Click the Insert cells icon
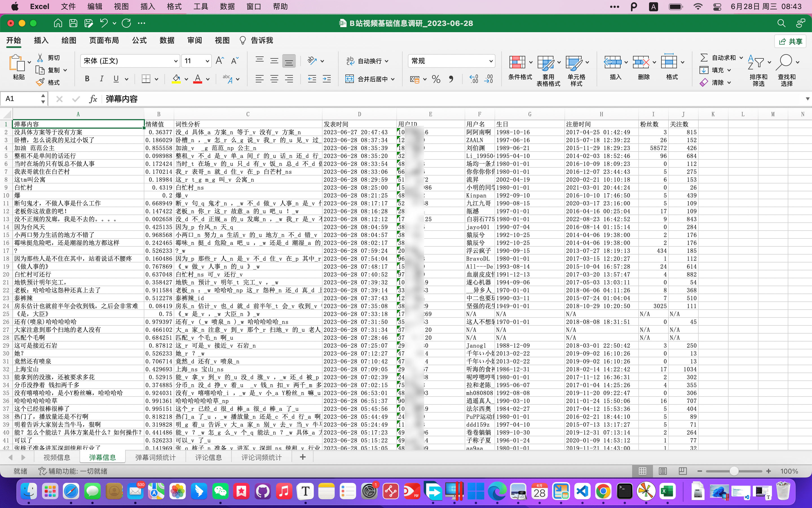The width and height of the screenshot is (812, 508). click(x=612, y=62)
